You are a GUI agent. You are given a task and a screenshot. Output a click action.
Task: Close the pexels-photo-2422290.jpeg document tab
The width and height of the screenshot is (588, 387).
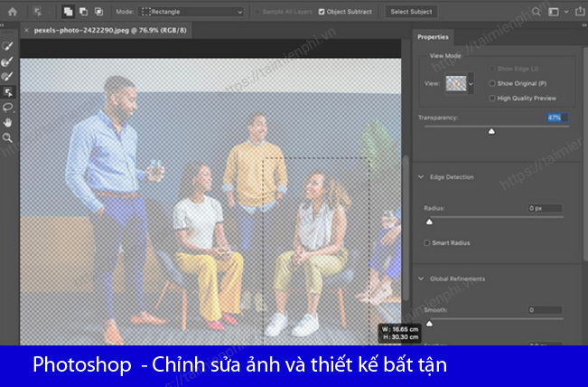click(26, 30)
